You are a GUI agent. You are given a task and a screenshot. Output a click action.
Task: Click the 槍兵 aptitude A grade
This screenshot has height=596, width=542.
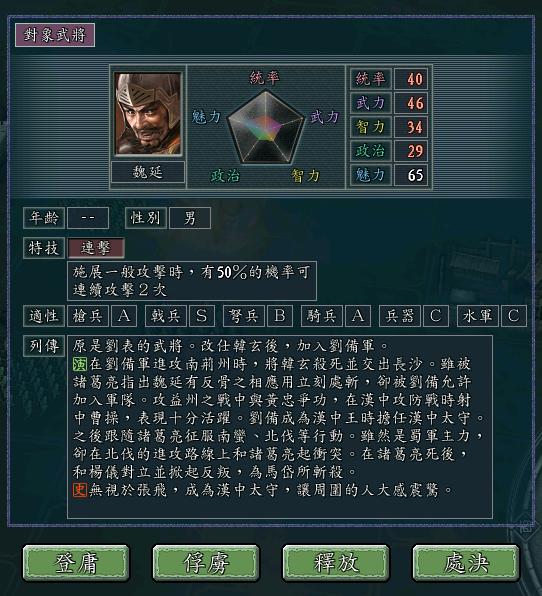coord(124,316)
